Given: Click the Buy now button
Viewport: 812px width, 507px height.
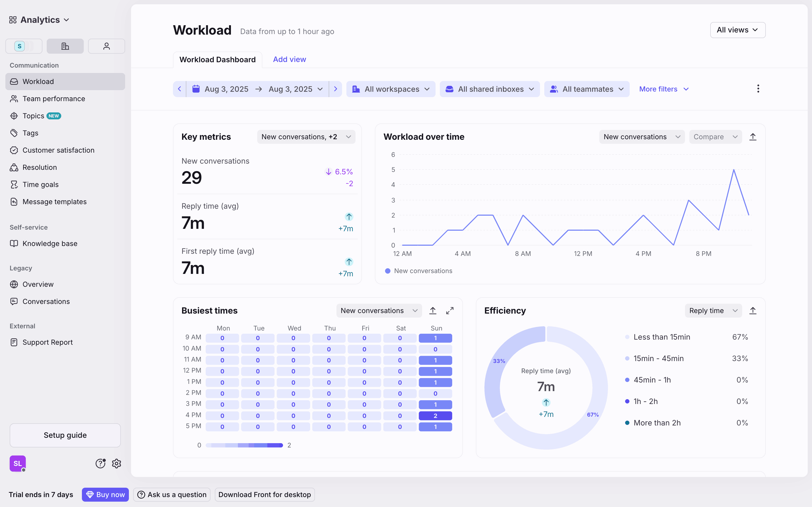Looking at the screenshot, I should pyautogui.click(x=105, y=494).
